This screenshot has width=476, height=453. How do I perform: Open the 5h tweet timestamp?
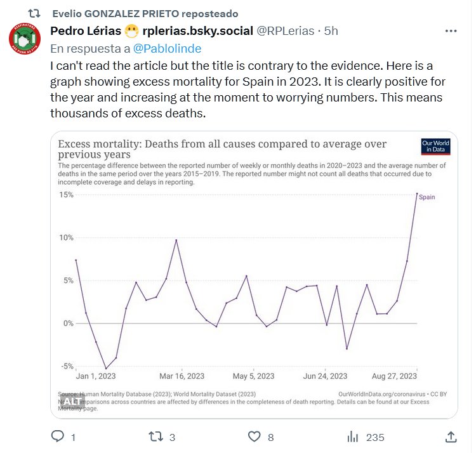(x=331, y=30)
